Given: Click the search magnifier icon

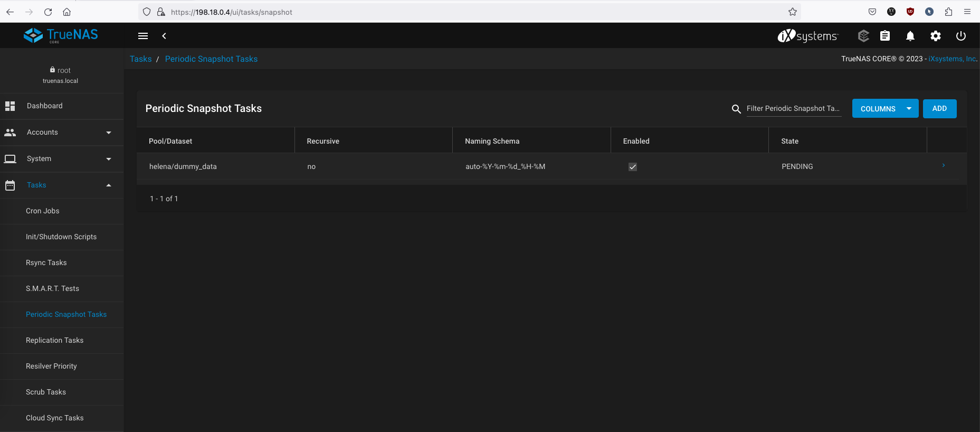Looking at the screenshot, I should click(736, 109).
